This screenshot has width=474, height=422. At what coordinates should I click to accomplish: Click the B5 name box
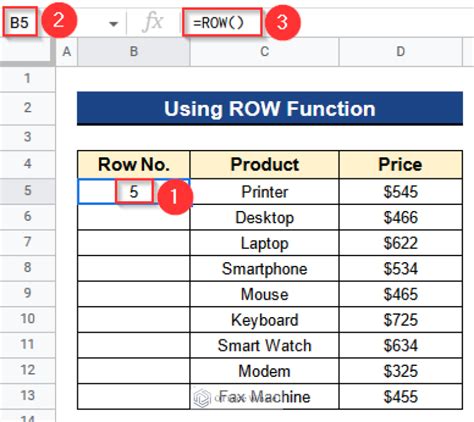(x=20, y=23)
